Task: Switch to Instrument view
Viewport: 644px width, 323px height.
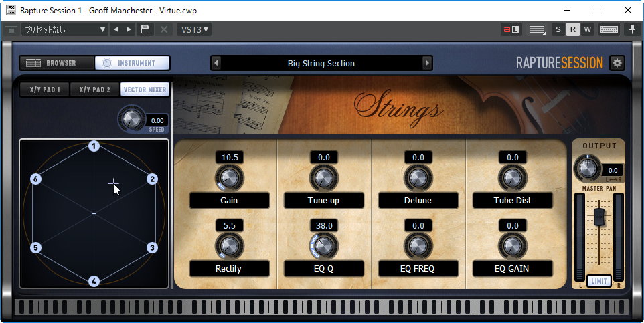Action: [x=133, y=63]
